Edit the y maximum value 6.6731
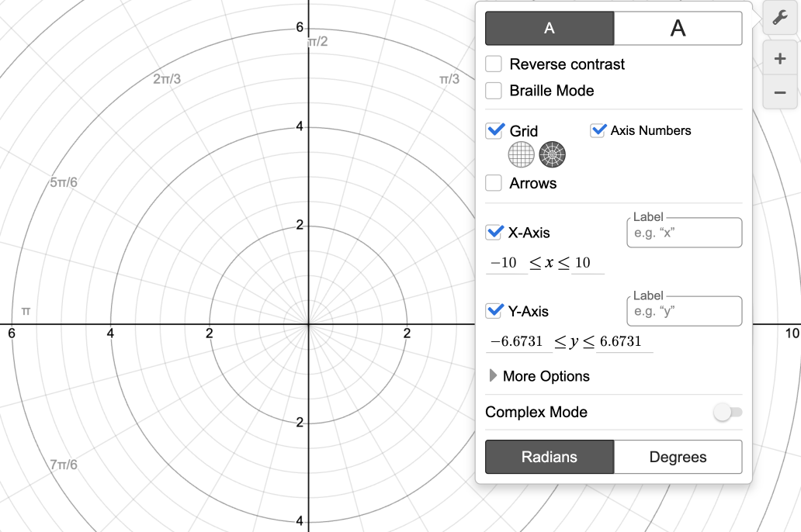 click(620, 342)
